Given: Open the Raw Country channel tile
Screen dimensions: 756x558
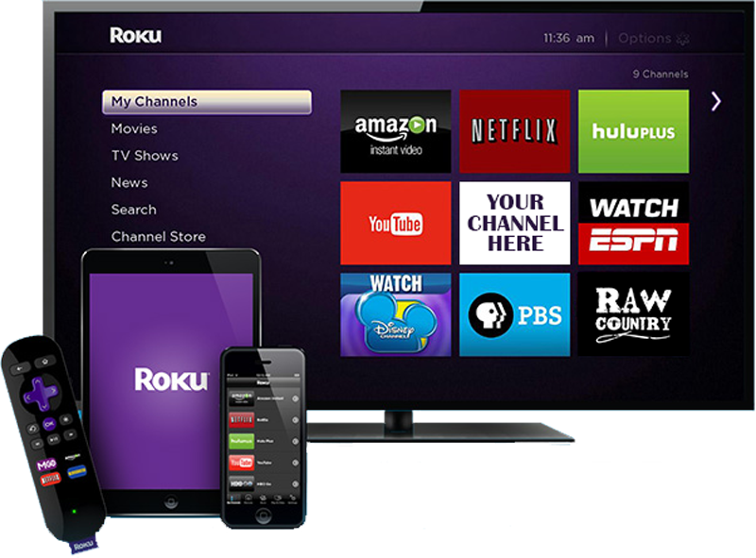Looking at the screenshot, I should 633,313.
